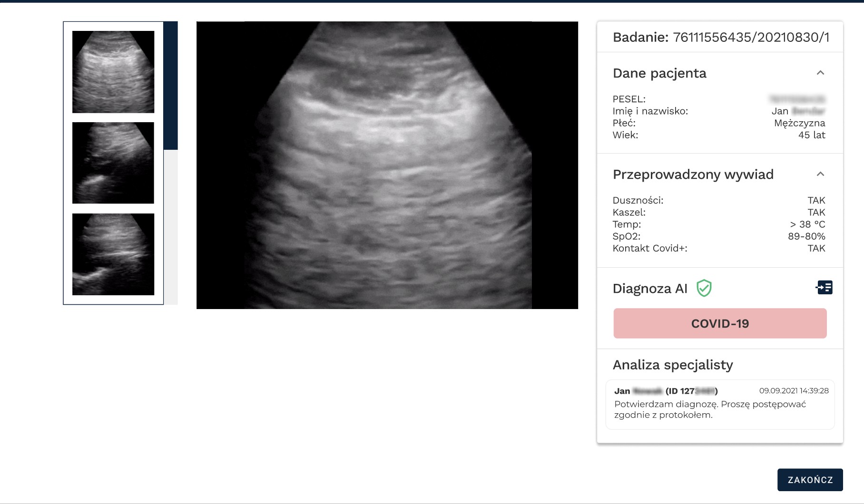
Task: Select the second ultrasound thumbnail
Action: (x=113, y=163)
